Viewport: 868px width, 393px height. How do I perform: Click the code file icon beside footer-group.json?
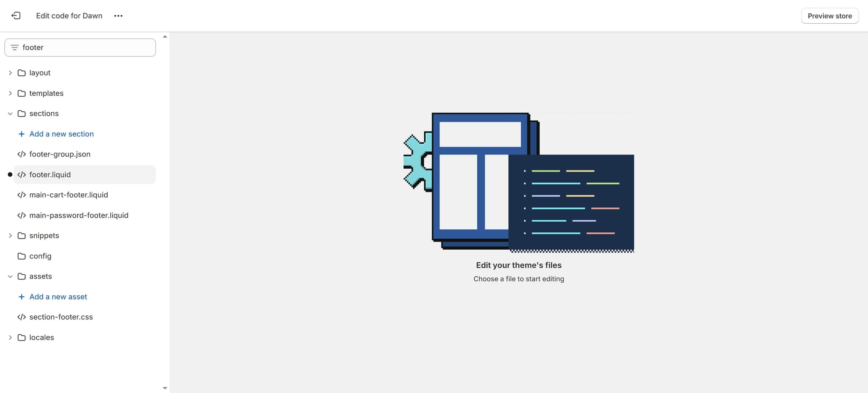pos(22,154)
